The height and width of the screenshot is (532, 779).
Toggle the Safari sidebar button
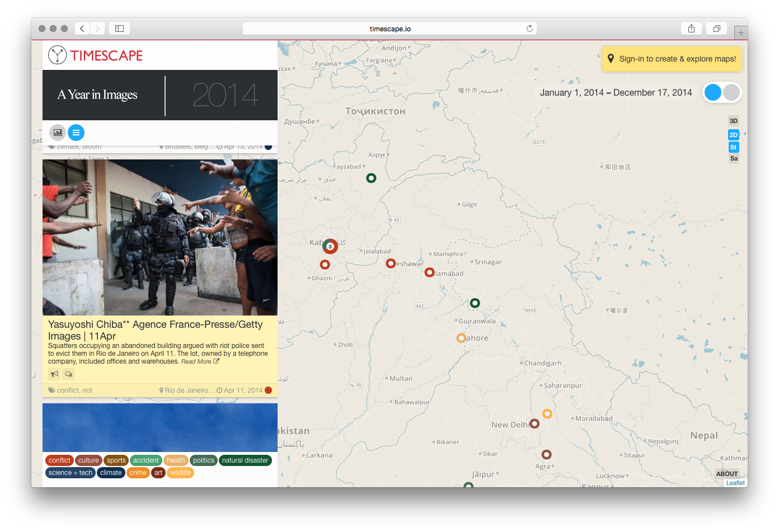[x=119, y=29]
